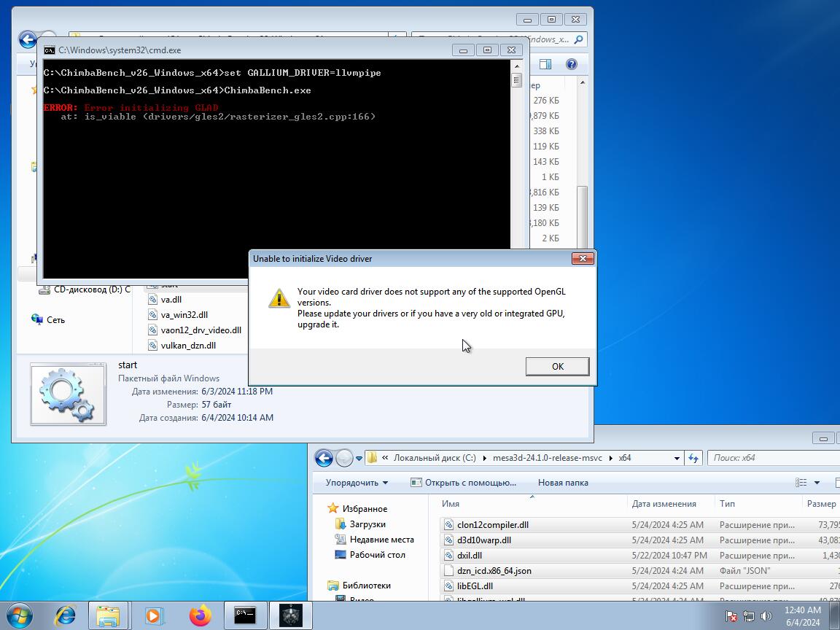The image size is (840, 630).
Task: Select vaon12_drv_video.dll in ChimbaBench folder
Action: tap(201, 330)
